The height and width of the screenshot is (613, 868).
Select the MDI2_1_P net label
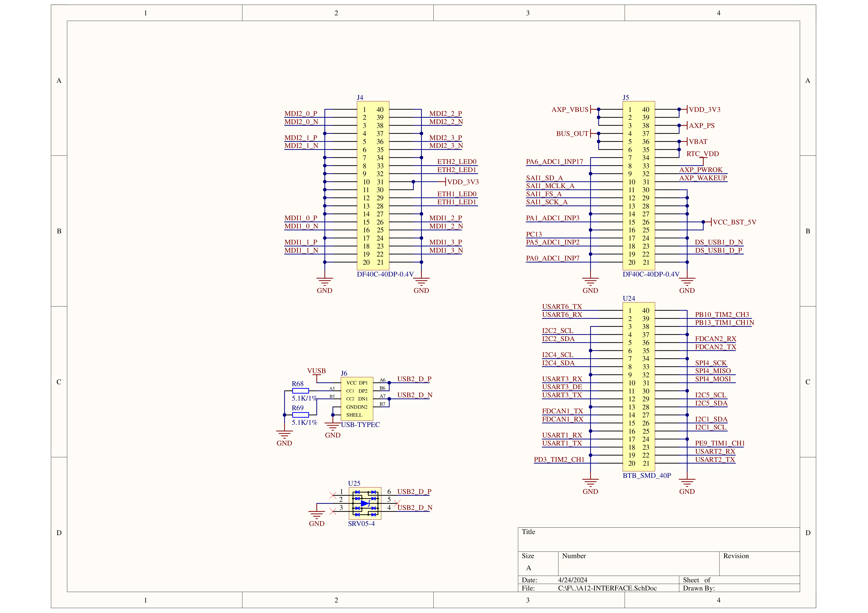pos(301,138)
